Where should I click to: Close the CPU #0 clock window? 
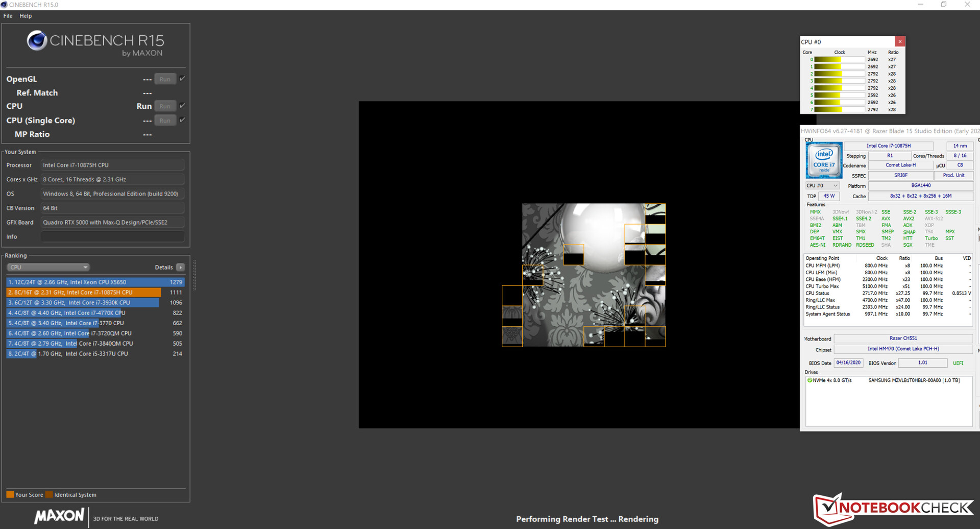pyautogui.click(x=900, y=41)
